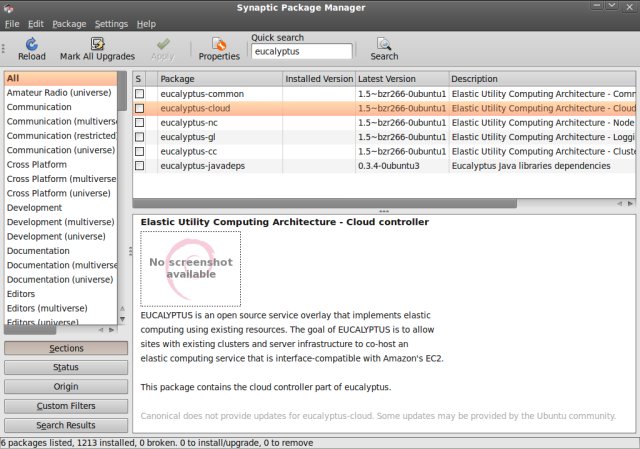This screenshot has height=449, width=640.
Task: Mark the eucalyptus-cloud package checkbox
Action: pos(140,108)
